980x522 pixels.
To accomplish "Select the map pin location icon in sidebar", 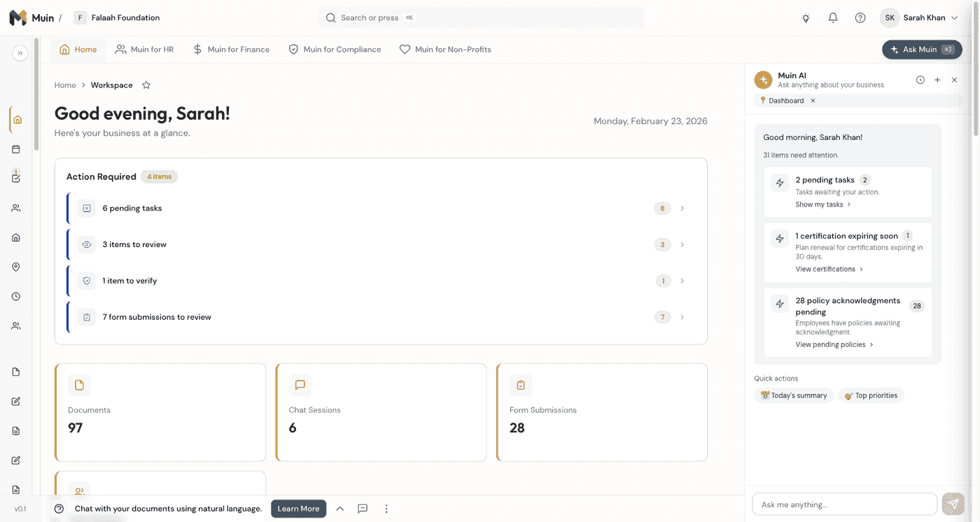I will [15, 267].
